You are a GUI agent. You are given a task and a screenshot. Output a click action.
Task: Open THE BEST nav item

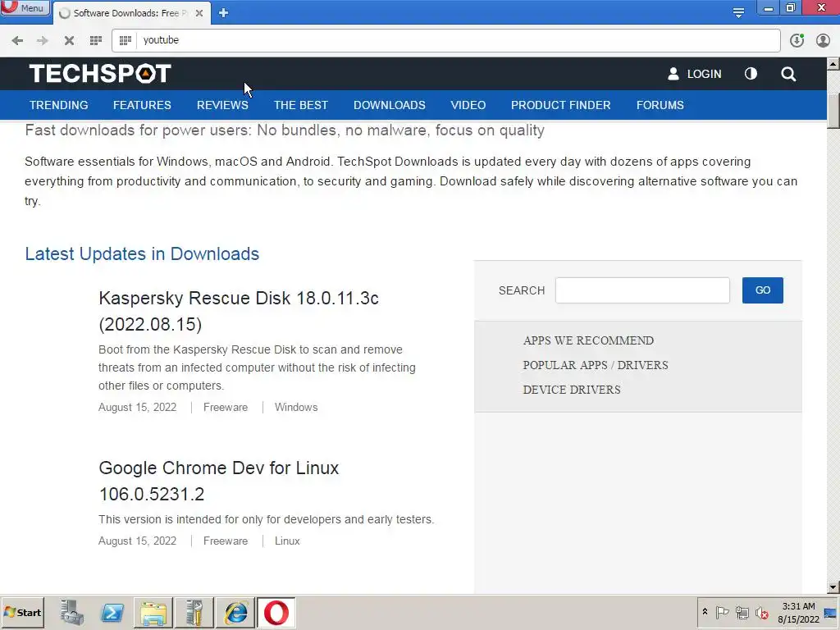pyautogui.click(x=300, y=105)
